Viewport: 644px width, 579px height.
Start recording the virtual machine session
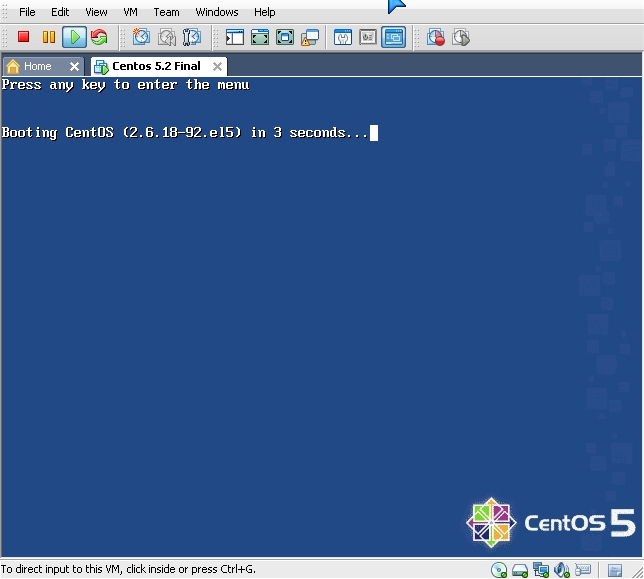point(436,37)
